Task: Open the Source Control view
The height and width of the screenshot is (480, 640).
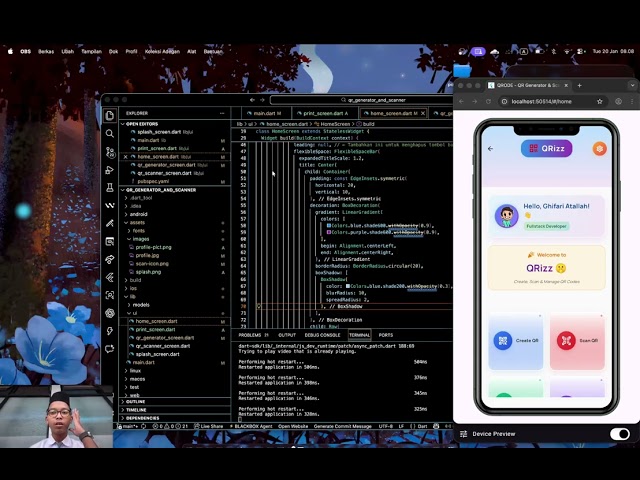Action: click(110, 151)
